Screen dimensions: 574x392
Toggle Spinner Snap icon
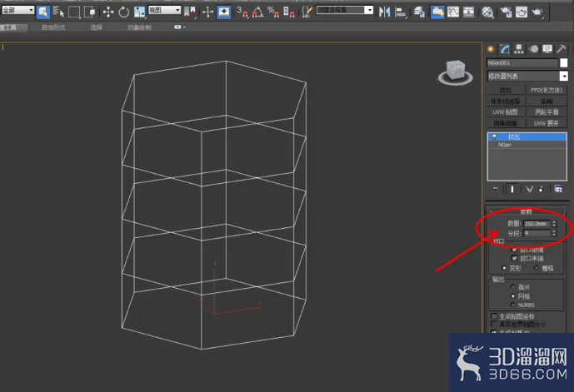coord(289,12)
